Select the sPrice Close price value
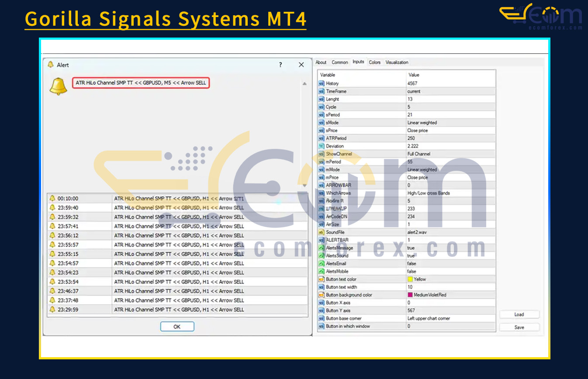Viewport: 588px width, 379px height. click(418, 131)
